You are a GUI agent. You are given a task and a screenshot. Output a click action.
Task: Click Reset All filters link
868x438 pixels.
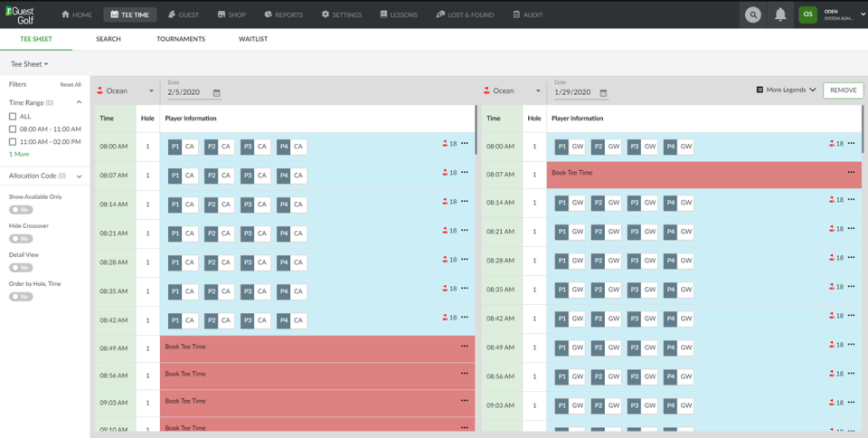coord(71,85)
